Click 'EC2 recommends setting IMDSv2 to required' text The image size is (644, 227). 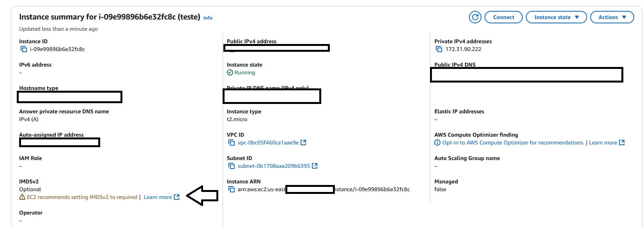82,197
